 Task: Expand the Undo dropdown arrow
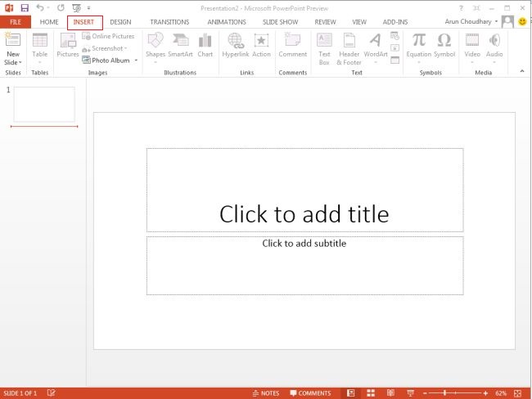[48, 7]
